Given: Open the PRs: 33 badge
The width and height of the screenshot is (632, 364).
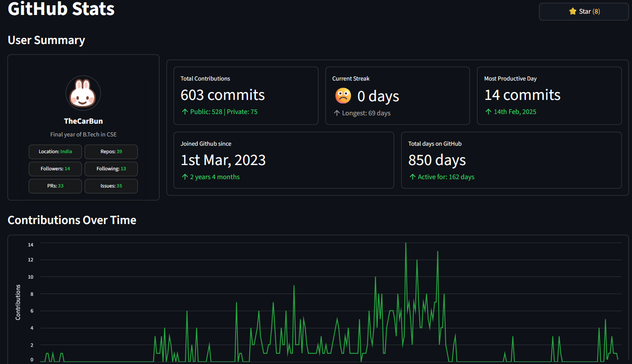Looking at the screenshot, I should pos(55,186).
